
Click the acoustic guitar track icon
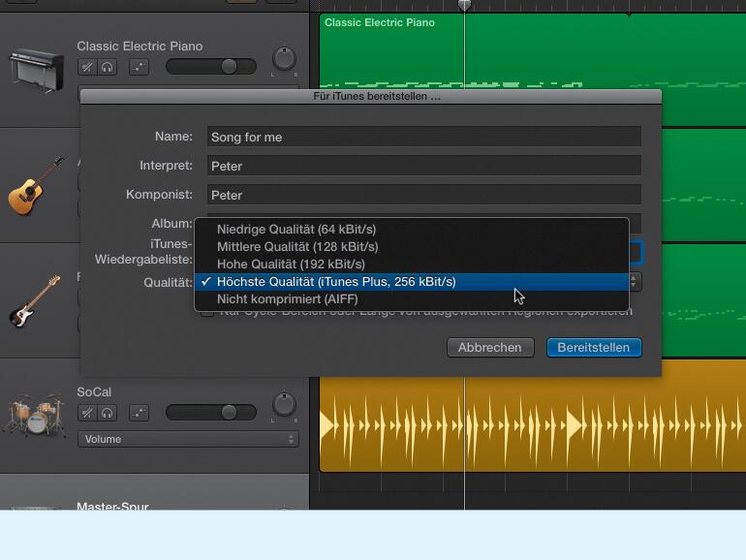(35, 185)
